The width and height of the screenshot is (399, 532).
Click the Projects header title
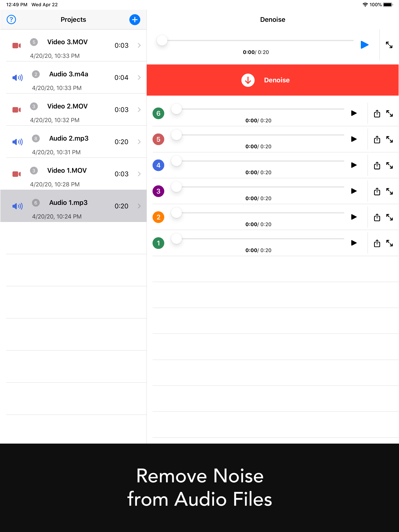(73, 19)
